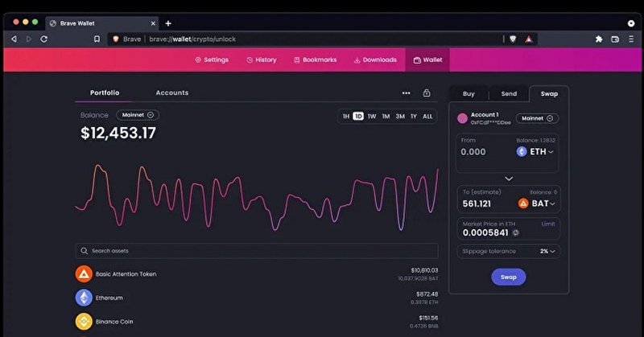644x337 pixels.
Task: Click the $872.48 Ethereum value
Action: (x=427, y=294)
